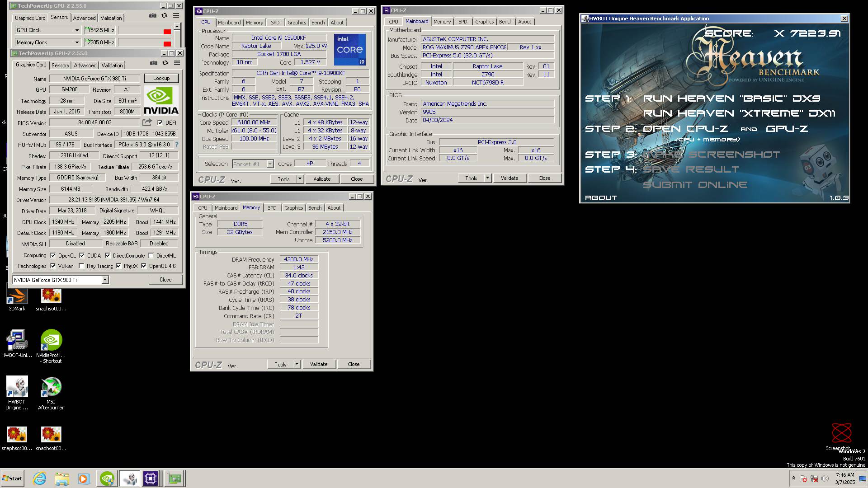Expand the Tools arrow in the CPU-Z Mainboard window
The height and width of the screenshot is (488, 868).
pyautogui.click(x=487, y=178)
